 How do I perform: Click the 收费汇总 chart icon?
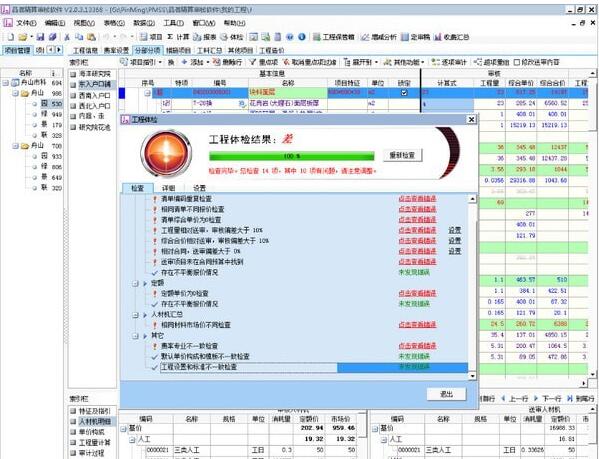[438, 37]
